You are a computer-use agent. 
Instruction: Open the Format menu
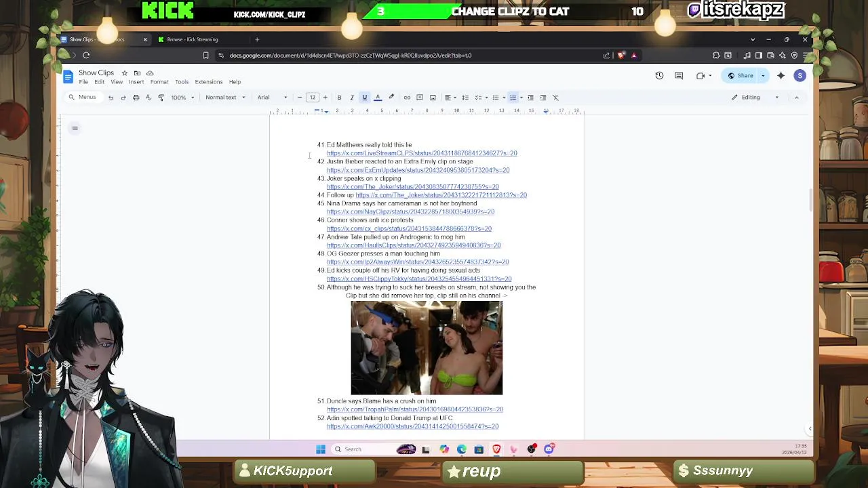[159, 82]
